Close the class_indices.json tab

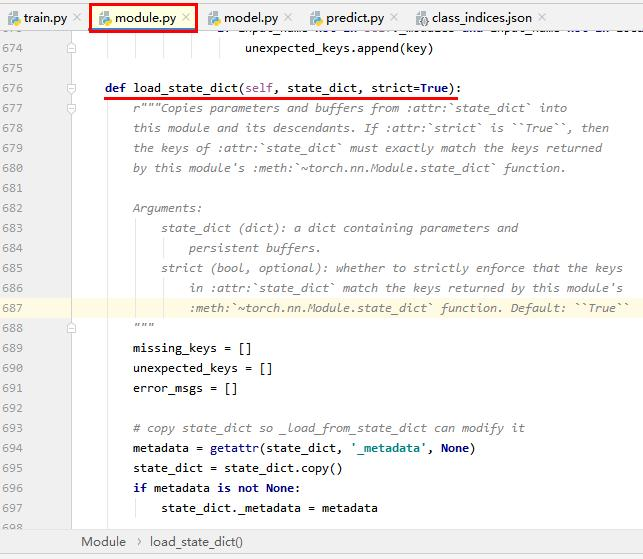542,17
